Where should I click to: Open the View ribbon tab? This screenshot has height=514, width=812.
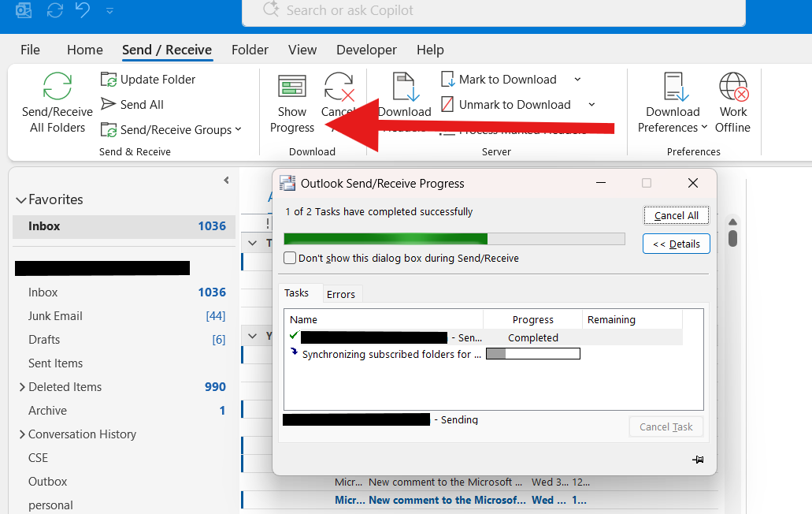tap(302, 50)
